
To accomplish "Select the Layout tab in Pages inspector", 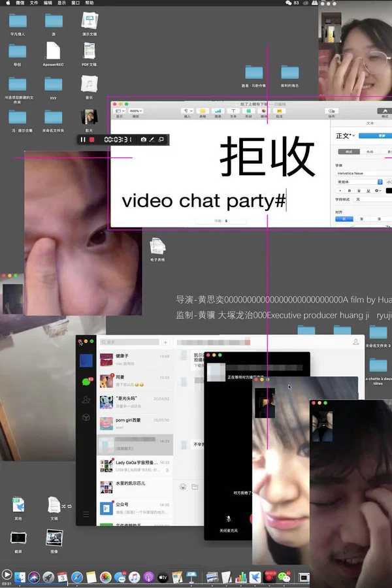I will tap(370, 152).
